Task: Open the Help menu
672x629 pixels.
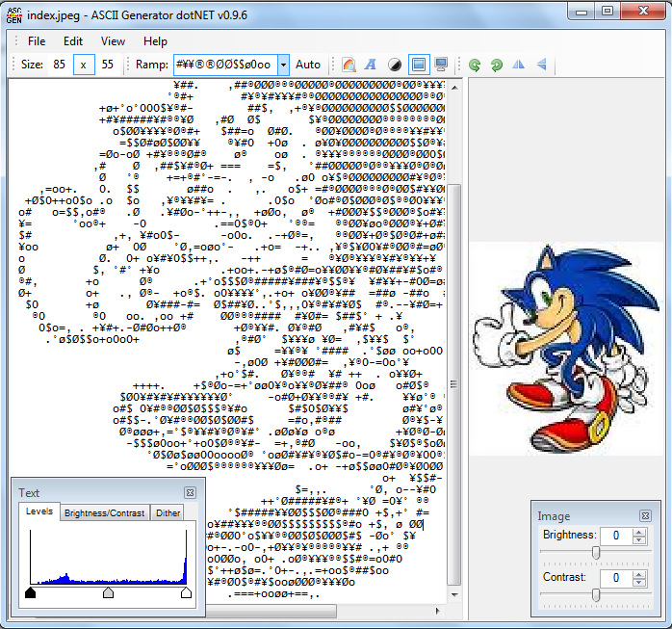Action: pos(155,41)
